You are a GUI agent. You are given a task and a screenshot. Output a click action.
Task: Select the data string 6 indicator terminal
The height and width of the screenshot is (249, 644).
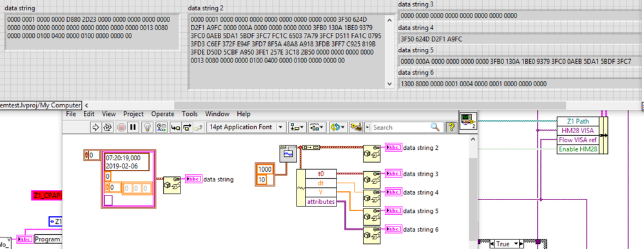pyautogui.click(x=393, y=229)
